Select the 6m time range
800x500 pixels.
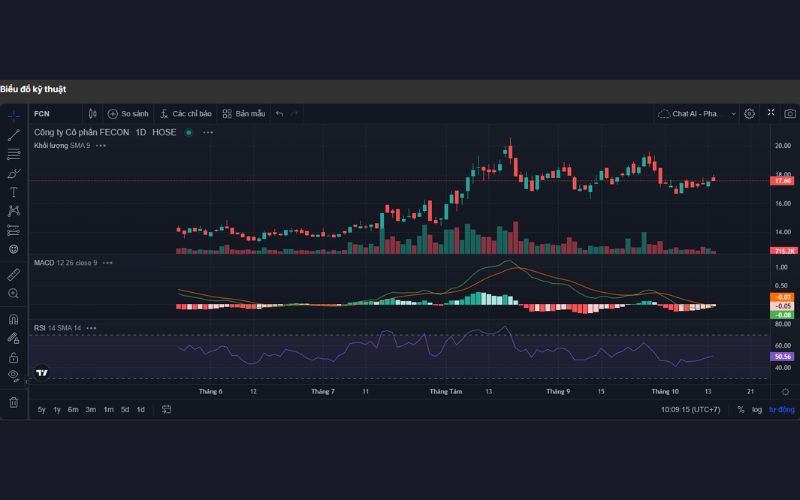73,410
